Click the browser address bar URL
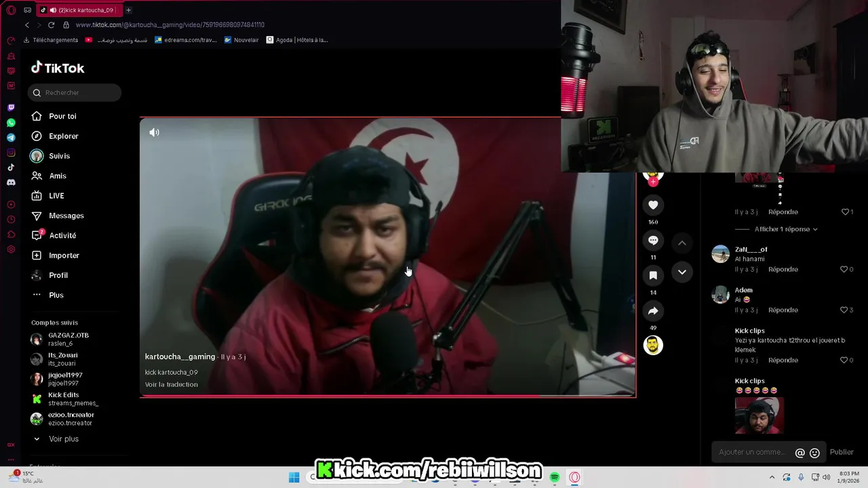This screenshot has width=868, height=488. pyautogui.click(x=170, y=25)
